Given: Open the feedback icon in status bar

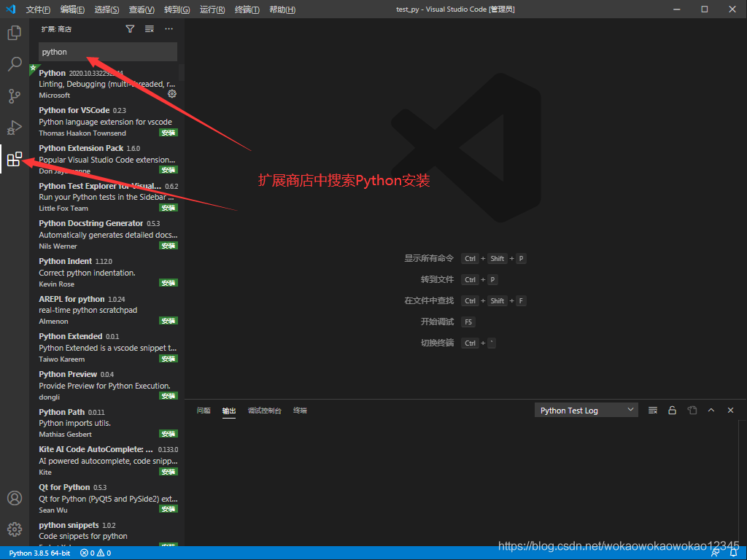Looking at the screenshot, I should pos(715,553).
